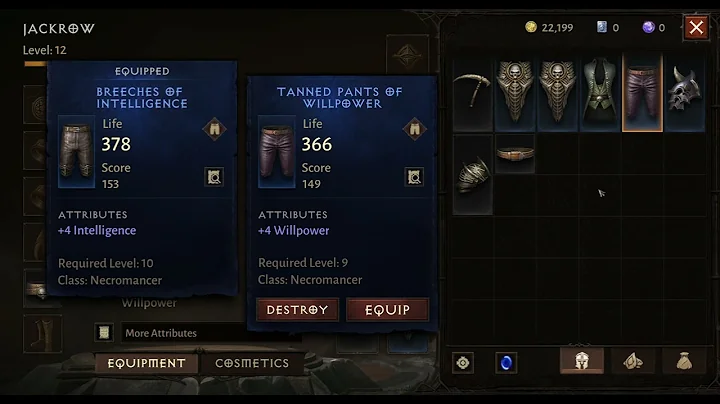Click the inspect icon on Tanned Pants
The image size is (720, 404).
pyautogui.click(x=414, y=177)
